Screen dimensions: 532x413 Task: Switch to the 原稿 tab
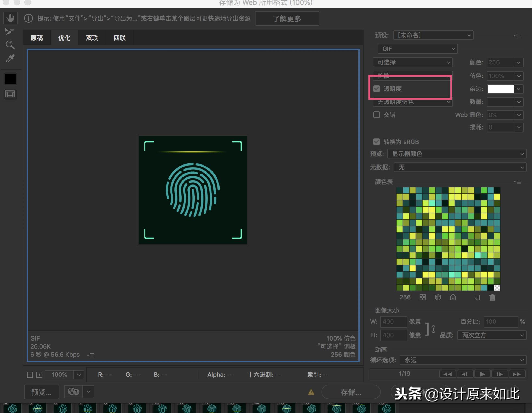tap(37, 38)
